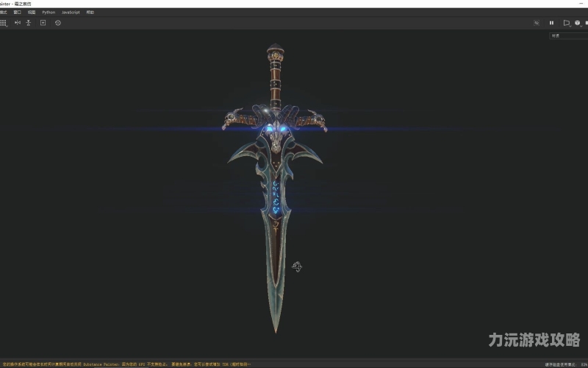Image resolution: width=588 pixels, height=368 pixels.
Task: Click the Substance Painter GPU warning message
Action: pos(126,364)
